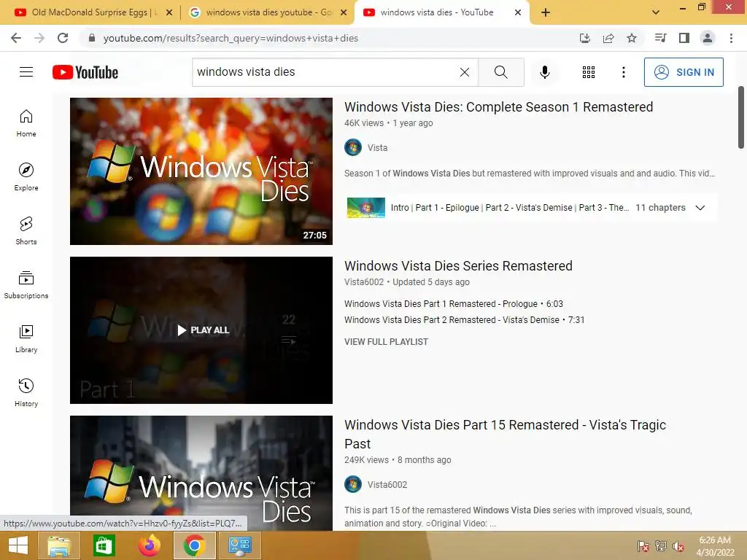Click the browser address bar URL
The width and height of the screenshot is (747, 560).
coord(231,38)
